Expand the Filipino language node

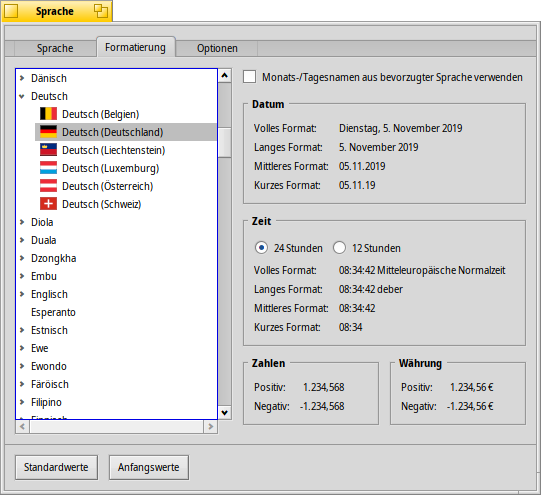pos(22,402)
